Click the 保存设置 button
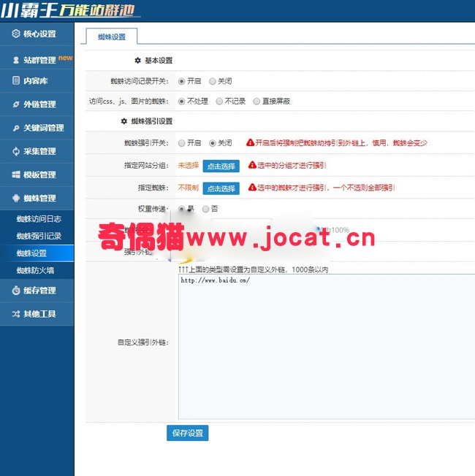The image size is (475, 476). click(x=188, y=433)
